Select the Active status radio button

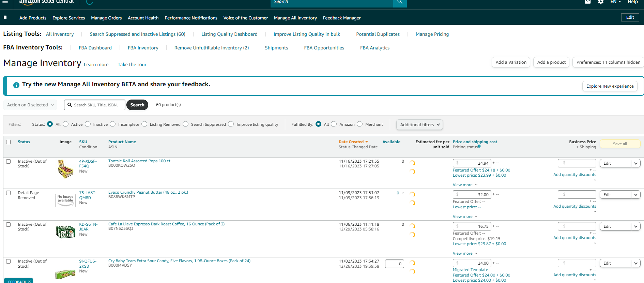pos(66,124)
